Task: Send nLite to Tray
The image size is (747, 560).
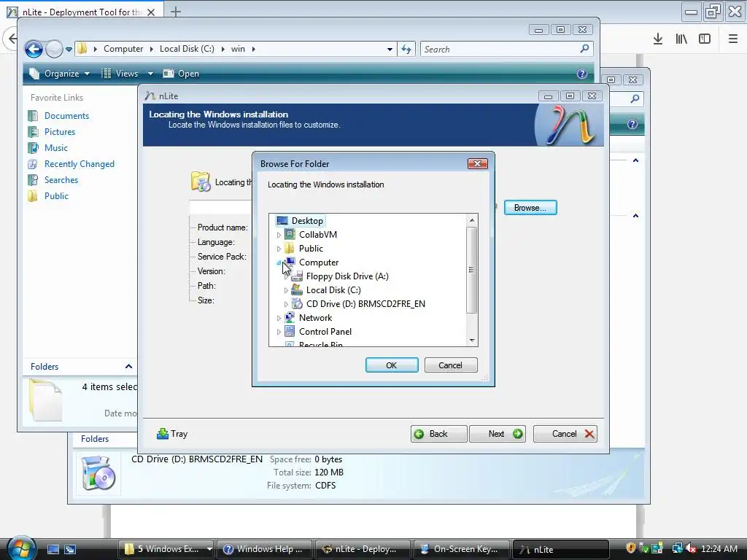Action: coord(172,434)
